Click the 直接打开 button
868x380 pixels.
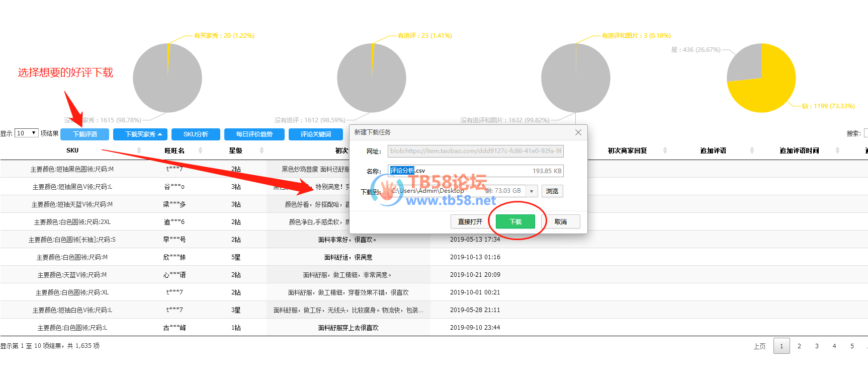click(470, 221)
